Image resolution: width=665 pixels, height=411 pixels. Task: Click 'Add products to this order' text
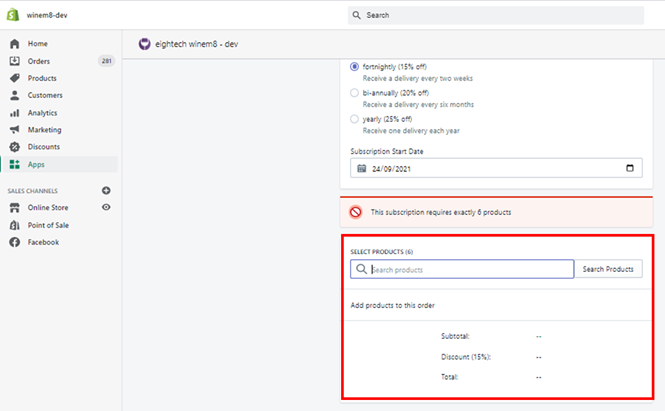point(392,305)
